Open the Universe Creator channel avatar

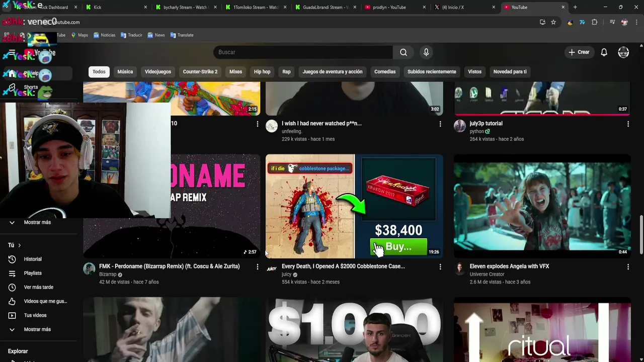[x=460, y=268]
